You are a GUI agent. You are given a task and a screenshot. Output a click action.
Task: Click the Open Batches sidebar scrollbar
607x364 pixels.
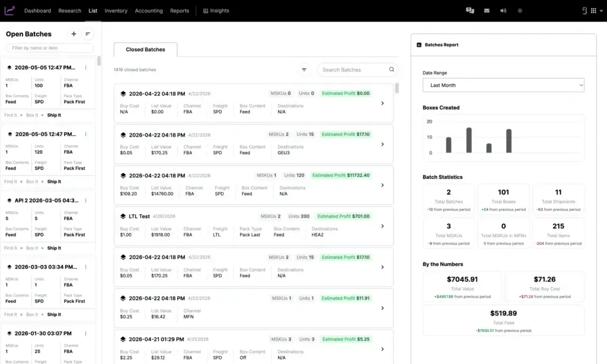(99, 61)
